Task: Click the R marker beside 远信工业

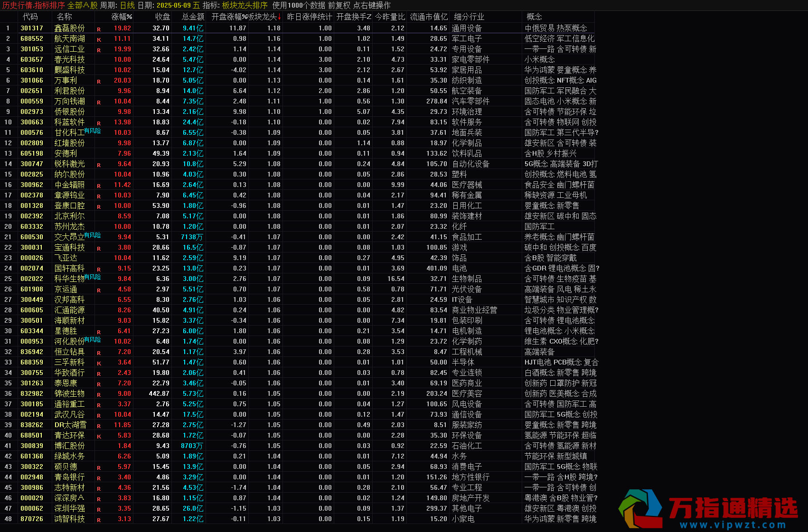Action: tap(99, 50)
